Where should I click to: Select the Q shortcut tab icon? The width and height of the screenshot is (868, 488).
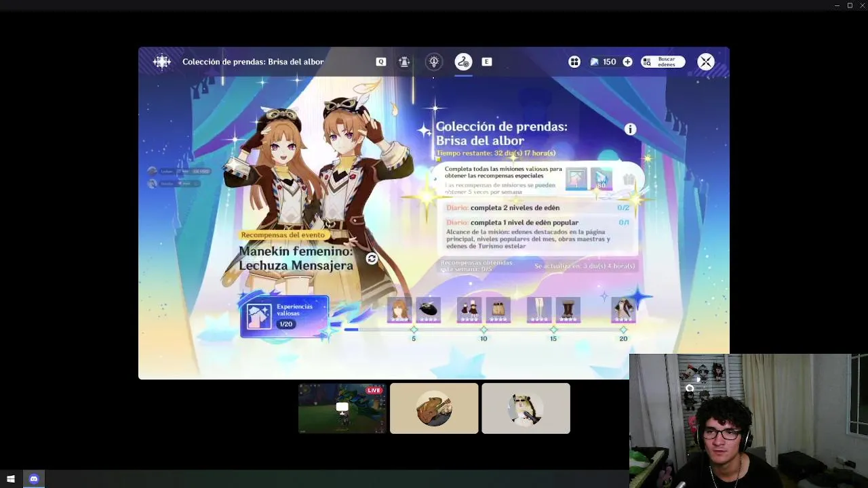tap(381, 62)
